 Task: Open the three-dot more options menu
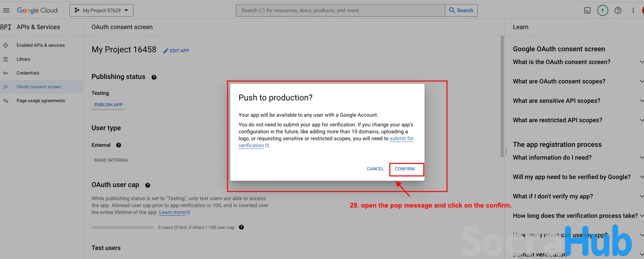[633, 10]
